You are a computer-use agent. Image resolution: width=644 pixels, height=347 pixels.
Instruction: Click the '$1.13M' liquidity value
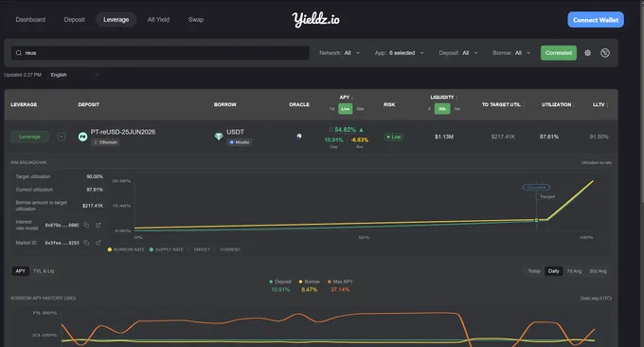(x=444, y=137)
